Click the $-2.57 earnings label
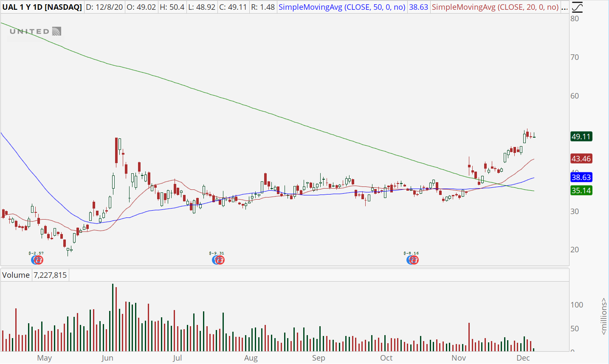Screen dimensions: 609x364 click(36, 253)
